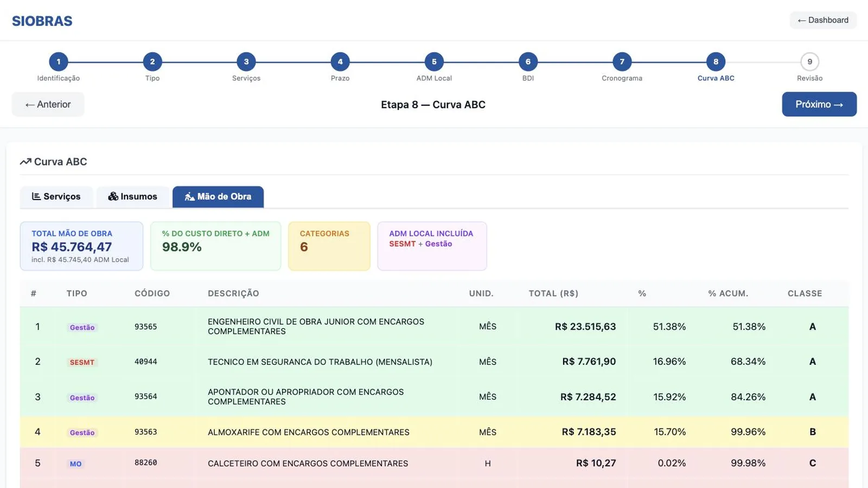Screen dimensions: 868x488
Task: Click the SESMT tag in row 2
Action: pos(82,362)
